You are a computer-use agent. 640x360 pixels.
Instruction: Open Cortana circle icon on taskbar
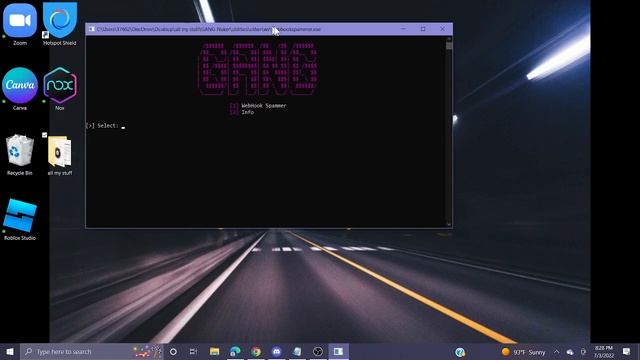click(173, 351)
